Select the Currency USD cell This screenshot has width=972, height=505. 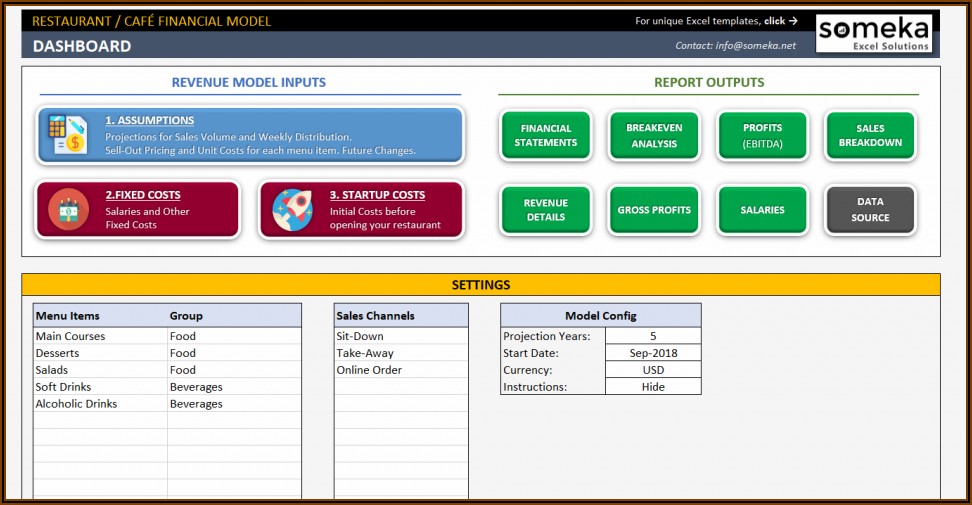pos(653,370)
